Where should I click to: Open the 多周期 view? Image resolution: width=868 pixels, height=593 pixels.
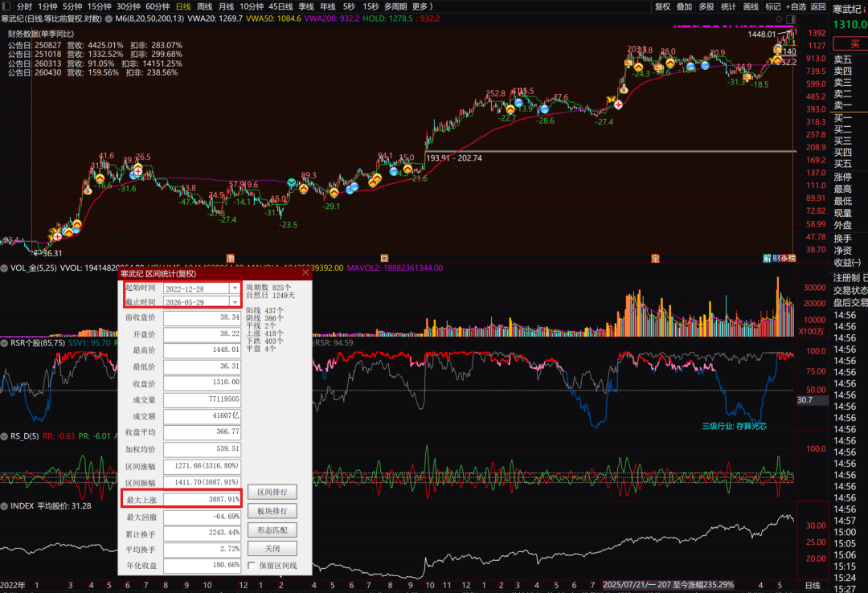395,6
